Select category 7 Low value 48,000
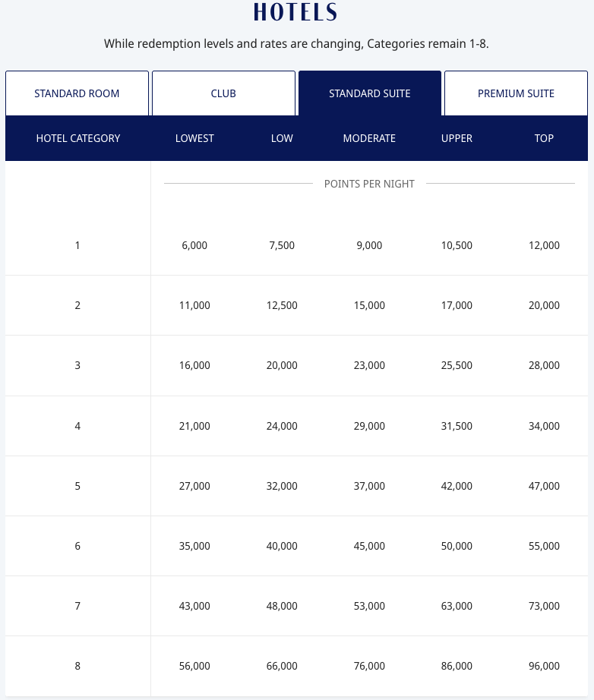The height and width of the screenshot is (700, 594). pos(282,606)
